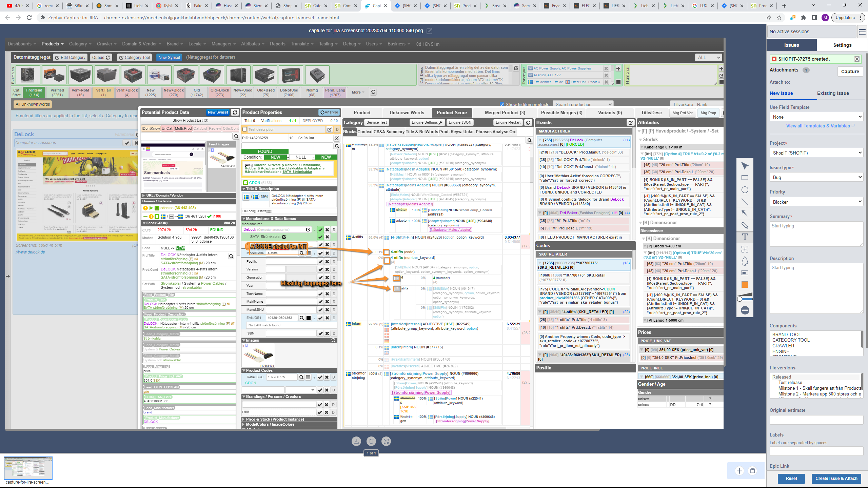The height and width of the screenshot is (488, 868).
Task: Select the New Issue tab
Action: coord(781,93)
